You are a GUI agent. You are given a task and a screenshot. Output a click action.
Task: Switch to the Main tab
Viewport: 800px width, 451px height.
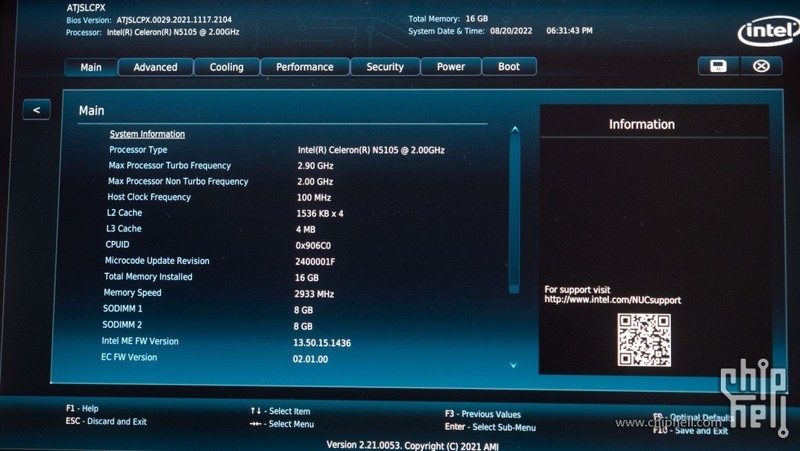[91, 67]
